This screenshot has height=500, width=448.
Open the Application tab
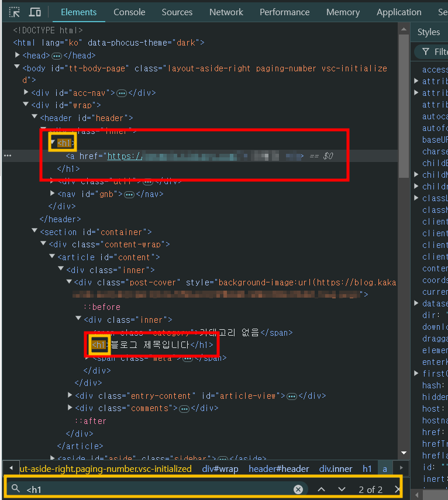coord(399,12)
